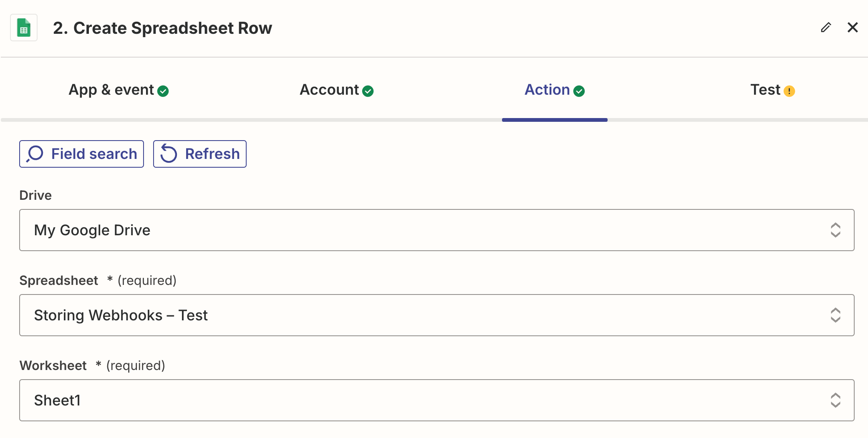Screen dimensions: 868x438
Task: Select the Action tab label
Action: 547,90
